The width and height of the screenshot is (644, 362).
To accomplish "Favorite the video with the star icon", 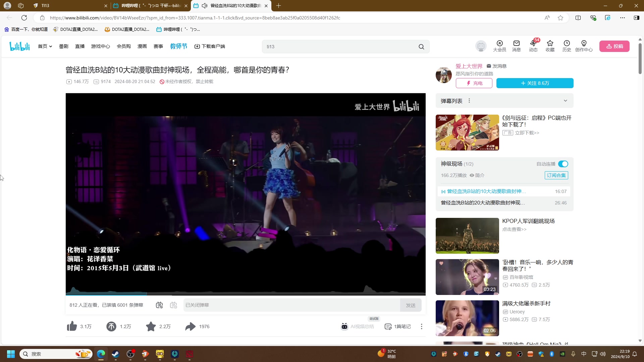I will coord(151,326).
